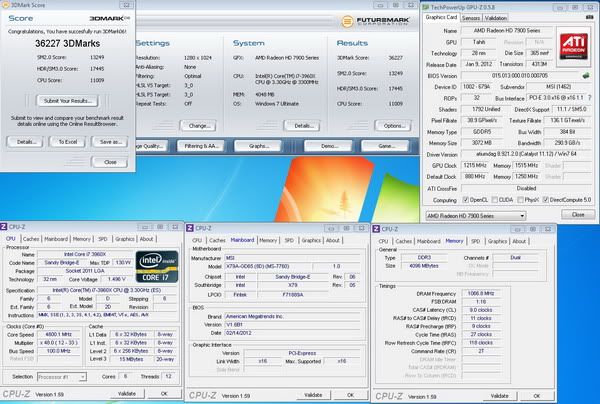600x404 pixels.
Task: Click Save as in the 3DMark Score window
Action: pyautogui.click(x=111, y=142)
